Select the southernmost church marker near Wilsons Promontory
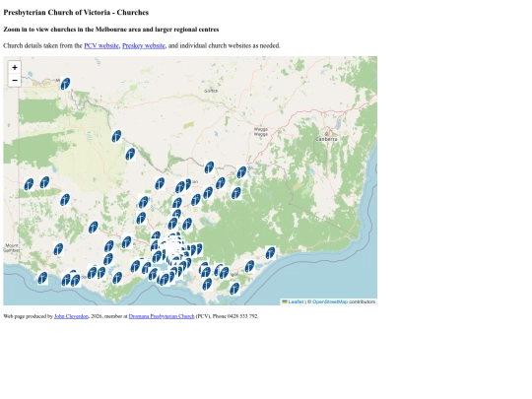Image resolution: width=532 pixels, height=399 pixels. (x=234, y=289)
